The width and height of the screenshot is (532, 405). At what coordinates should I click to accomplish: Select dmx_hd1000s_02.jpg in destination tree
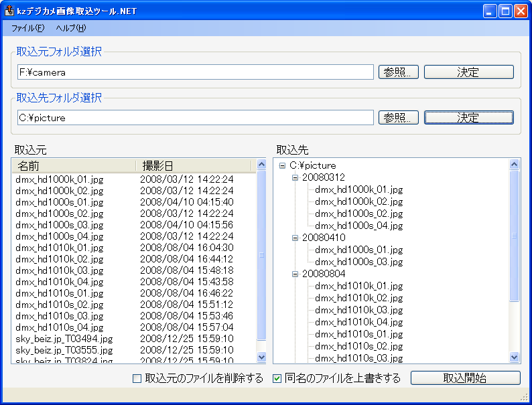pyautogui.click(x=359, y=214)
